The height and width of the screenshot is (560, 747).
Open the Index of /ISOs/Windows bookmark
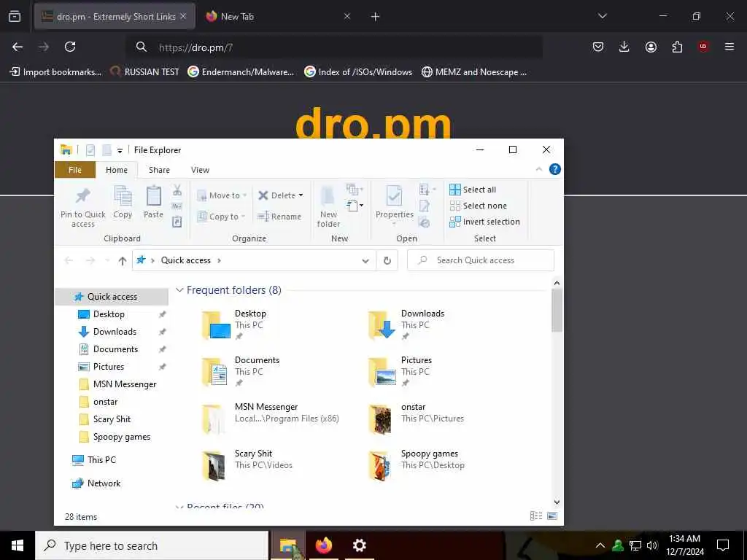[358, 72]
